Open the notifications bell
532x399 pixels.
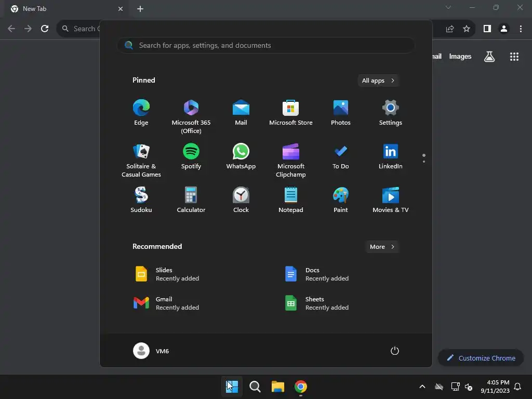coord(518,387)
